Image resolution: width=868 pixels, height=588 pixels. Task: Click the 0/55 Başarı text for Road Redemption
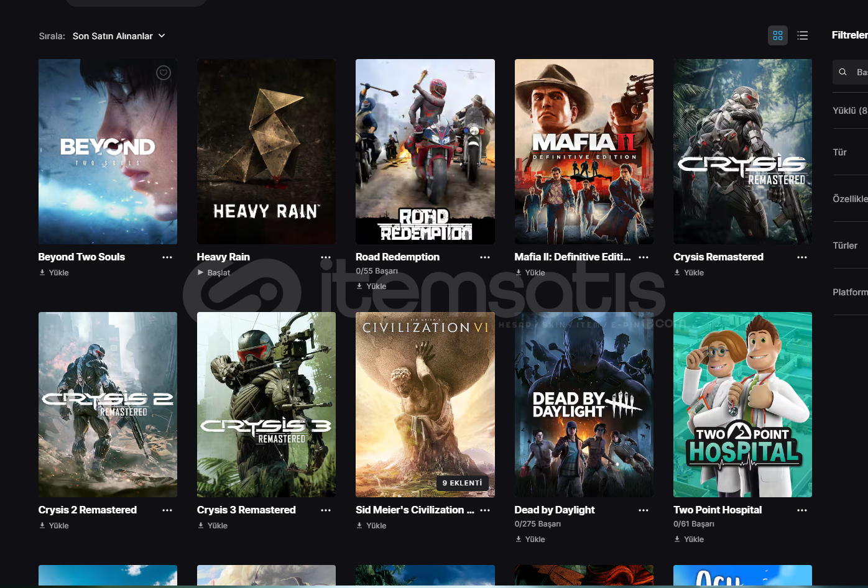[377, 271]
